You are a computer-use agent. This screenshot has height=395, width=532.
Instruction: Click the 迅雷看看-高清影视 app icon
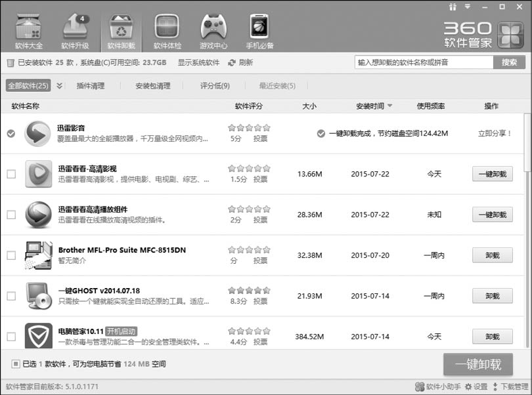click(39, 174)
